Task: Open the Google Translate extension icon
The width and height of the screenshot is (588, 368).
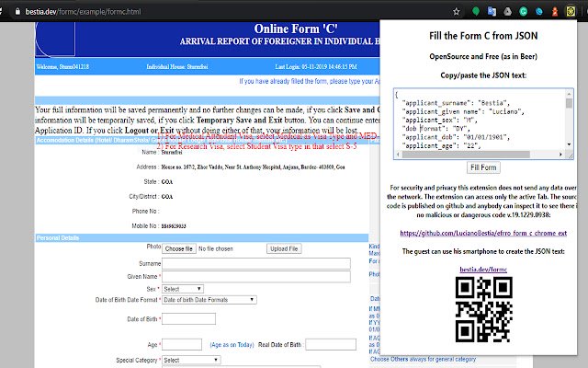Action: [x=492, y=12]
